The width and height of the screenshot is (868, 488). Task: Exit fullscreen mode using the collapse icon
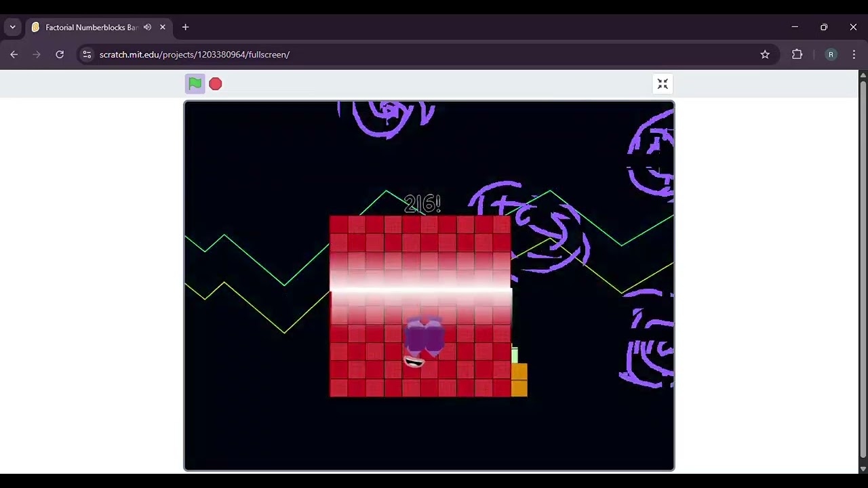[663, 83]
